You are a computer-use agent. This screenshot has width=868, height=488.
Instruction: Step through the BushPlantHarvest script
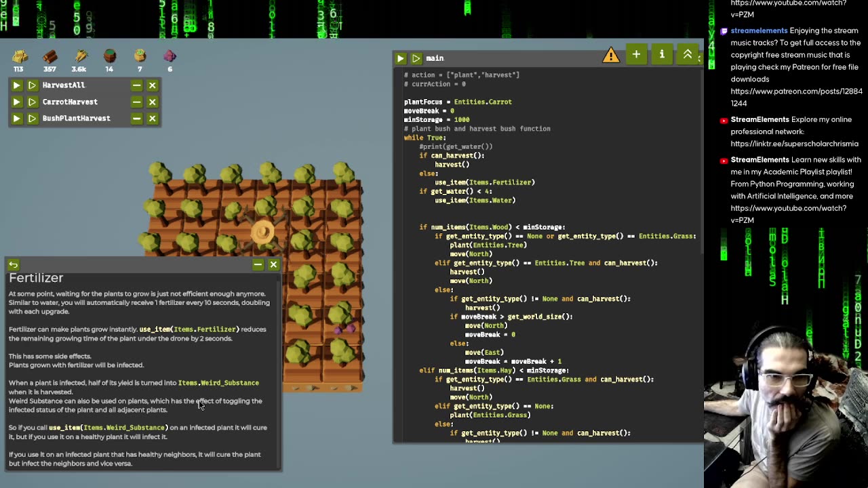[32, 119]
